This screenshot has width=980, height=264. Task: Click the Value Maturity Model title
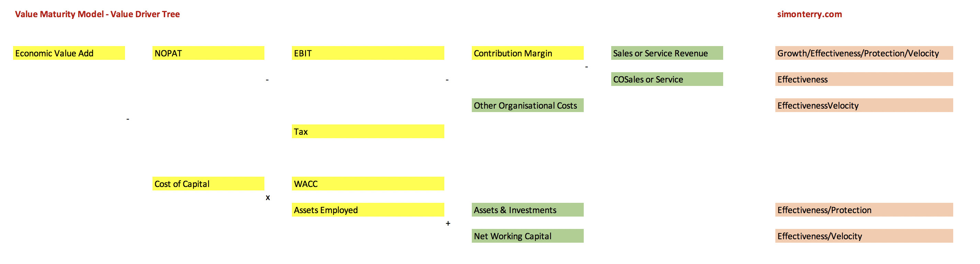pos(98,14)
